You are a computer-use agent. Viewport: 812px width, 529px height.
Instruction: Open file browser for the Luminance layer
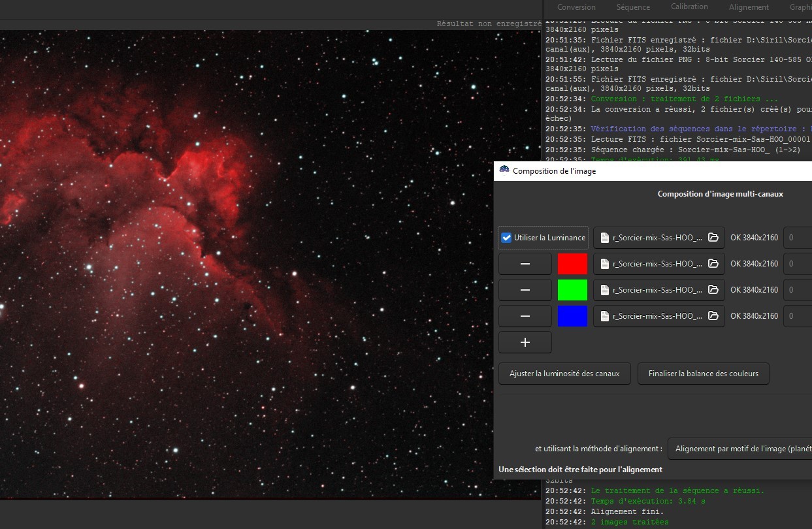tap(713, 238)
